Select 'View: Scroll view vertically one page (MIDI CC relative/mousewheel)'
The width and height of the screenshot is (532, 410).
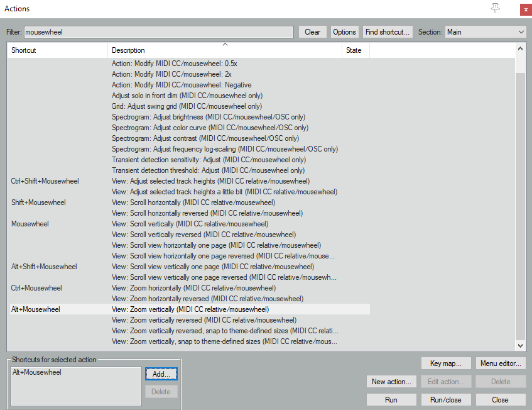213,267
